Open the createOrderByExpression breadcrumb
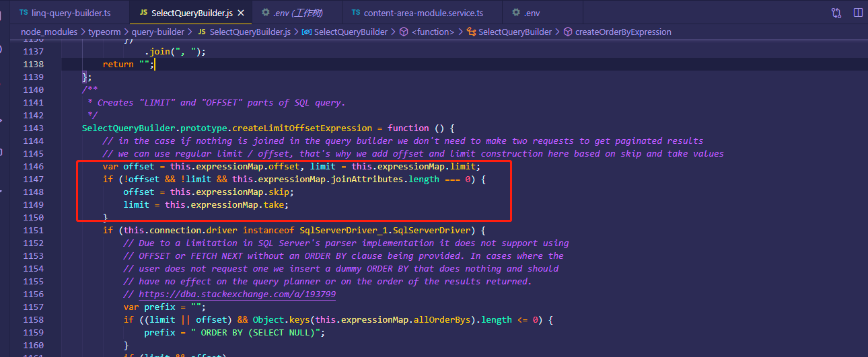 click(617, 32)
